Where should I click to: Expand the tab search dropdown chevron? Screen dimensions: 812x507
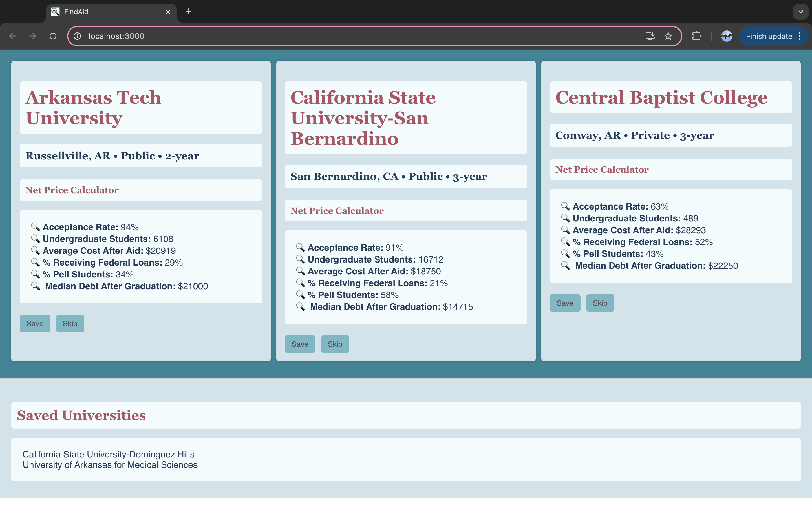[x=800, y=12]
